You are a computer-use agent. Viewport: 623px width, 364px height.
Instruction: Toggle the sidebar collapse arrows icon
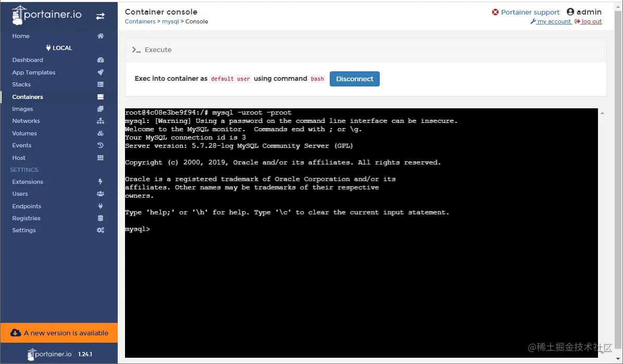click(100, 16)
